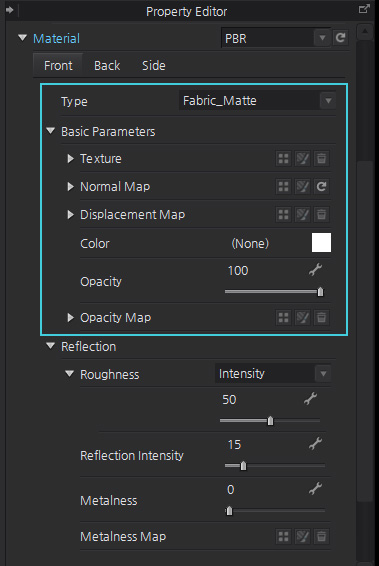Image resolution: width=379 pixels, height=566 pixels.
Task: Click the wrench icon for Metalness
Action: point(315,488)
